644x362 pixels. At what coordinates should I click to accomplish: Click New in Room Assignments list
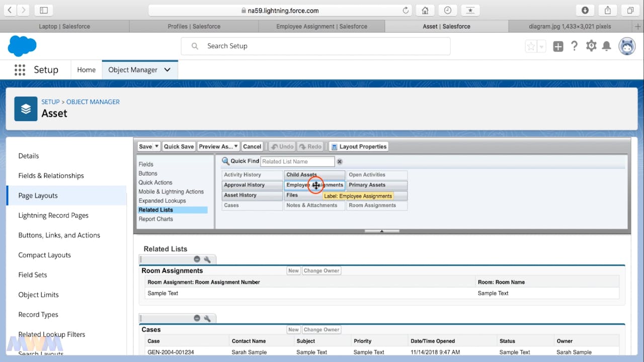point(293,270)
